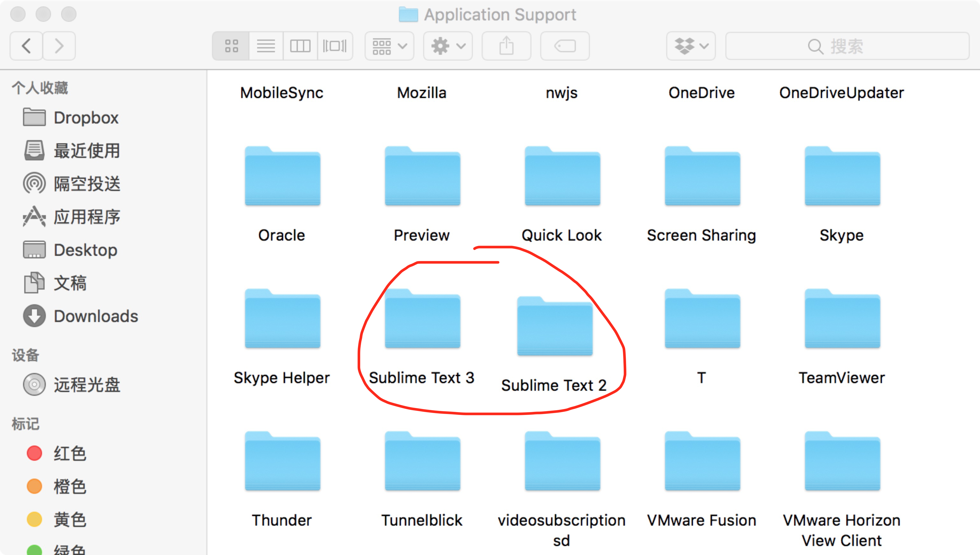
Task: Go back with the left arrow button
Action: (x=26, y=46)
